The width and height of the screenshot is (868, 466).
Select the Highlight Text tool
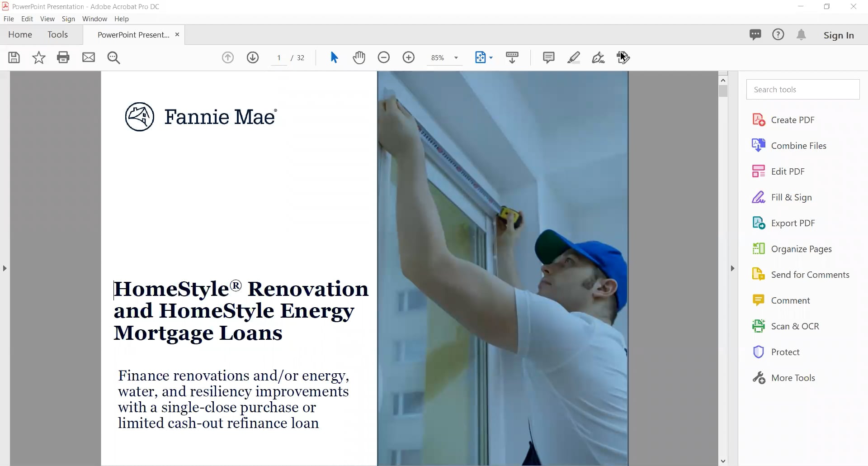574,57
